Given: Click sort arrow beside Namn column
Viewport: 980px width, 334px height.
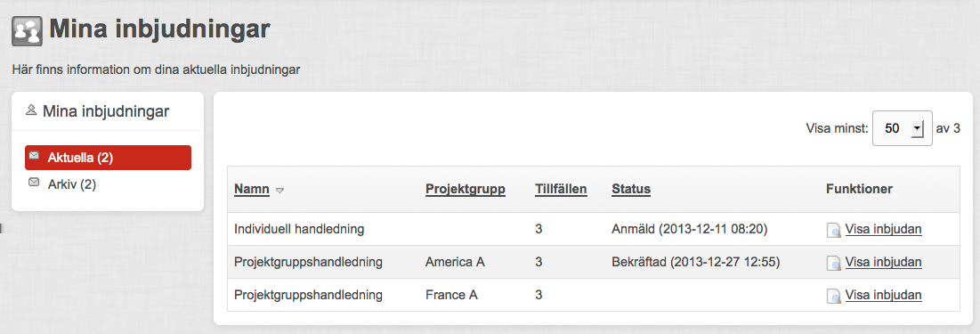Looking at the screenshot, I should (280, 190).
